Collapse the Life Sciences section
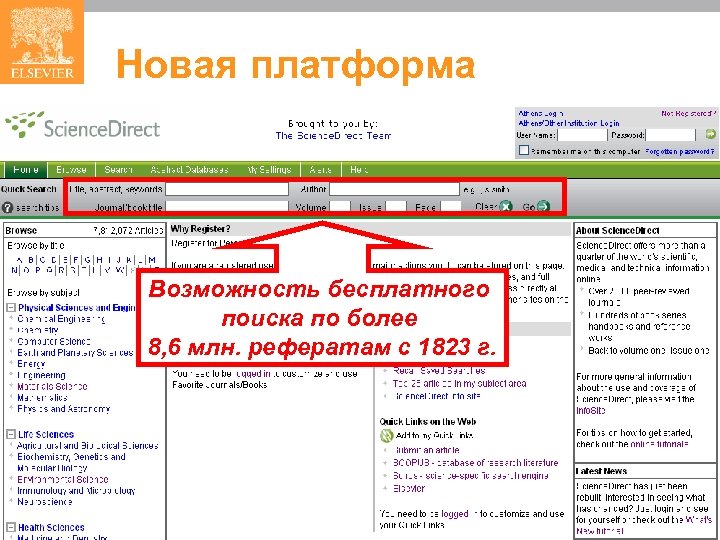 [x=11, y=434]
